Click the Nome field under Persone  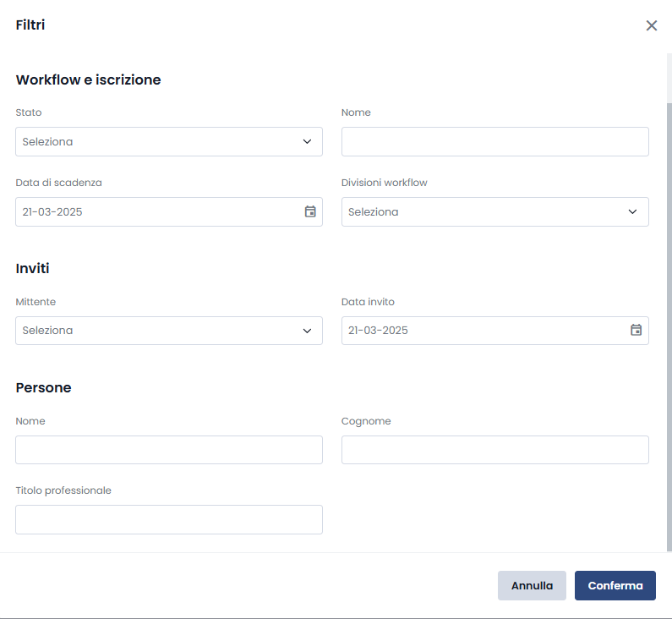point(169,450)
